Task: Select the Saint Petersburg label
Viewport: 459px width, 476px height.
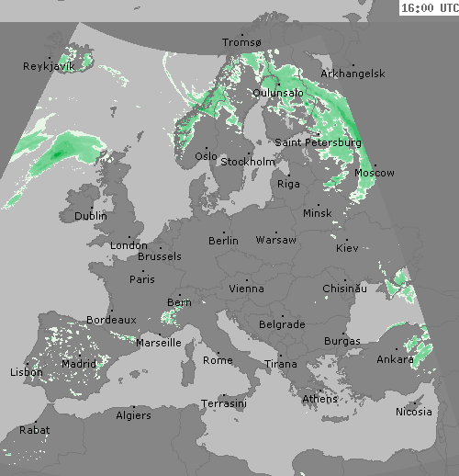Action: click(x=318, y=142)
